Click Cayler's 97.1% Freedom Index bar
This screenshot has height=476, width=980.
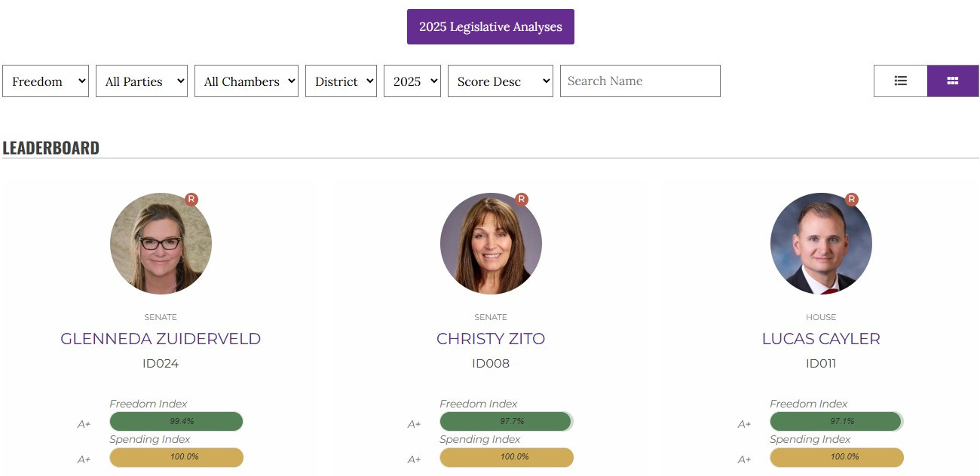coord(837,422)
